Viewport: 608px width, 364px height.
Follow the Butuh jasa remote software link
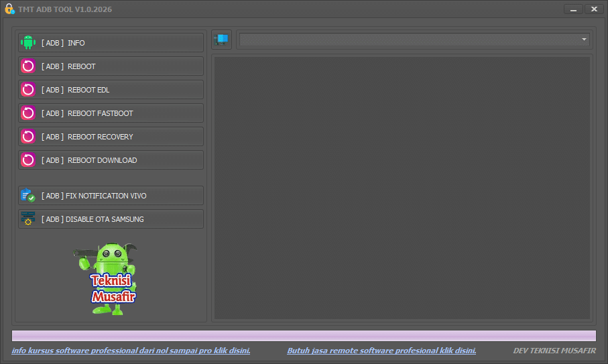(381, 351)
